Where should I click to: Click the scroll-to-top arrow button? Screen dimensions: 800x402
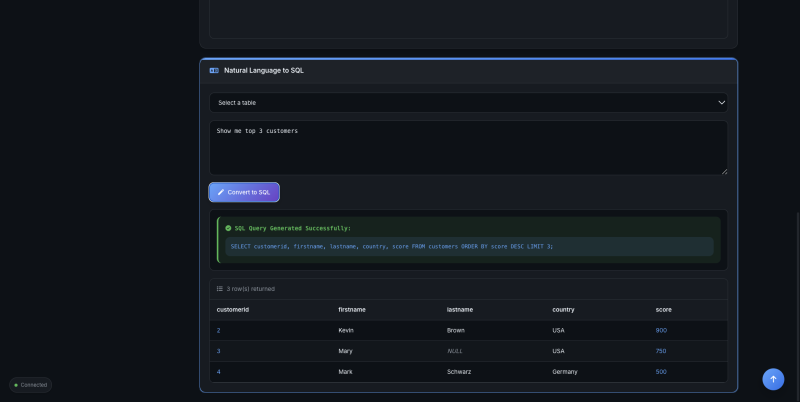(x=773, y=379)
